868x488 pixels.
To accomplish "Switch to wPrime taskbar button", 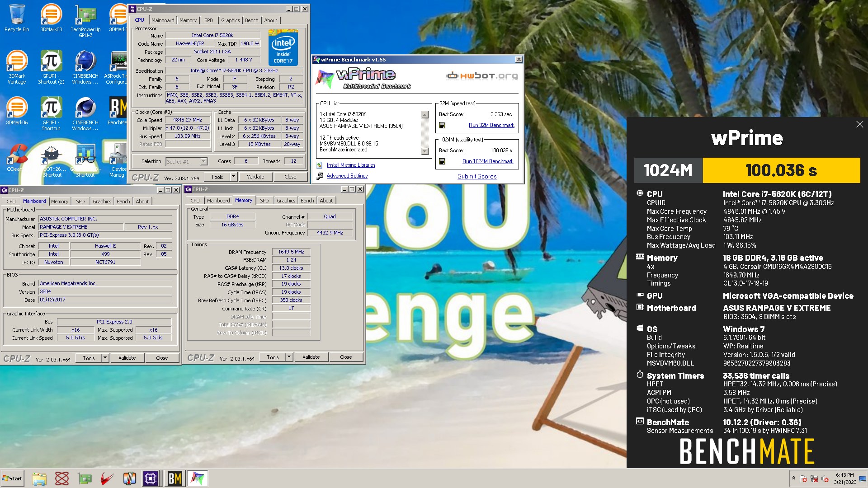I will click(197, 479).
